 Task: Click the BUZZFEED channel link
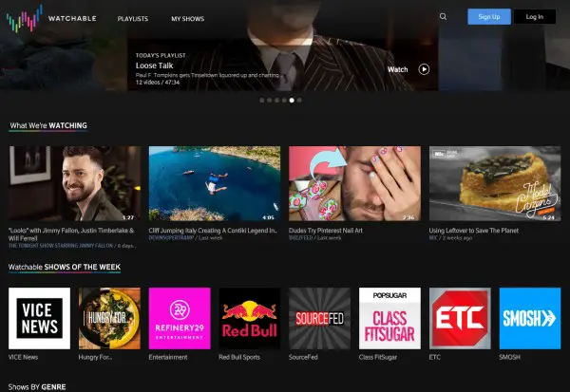pos(300,238)
